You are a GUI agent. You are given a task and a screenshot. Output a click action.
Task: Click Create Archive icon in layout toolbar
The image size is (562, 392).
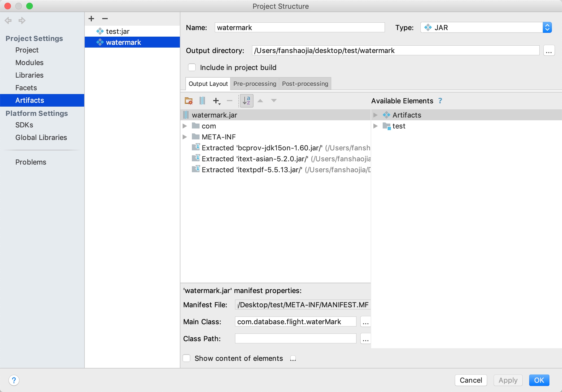coord(202,101)
